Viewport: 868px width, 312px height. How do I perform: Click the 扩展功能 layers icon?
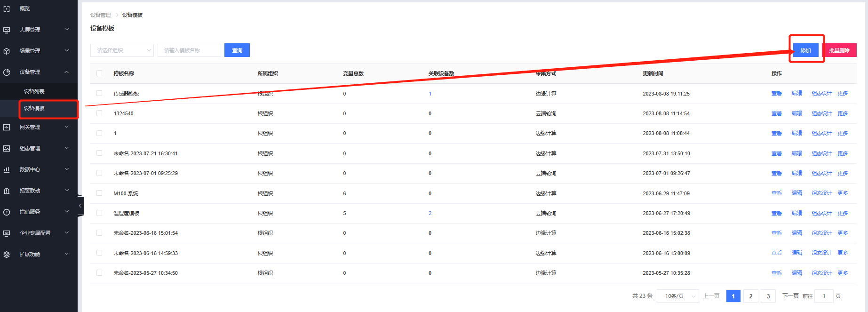(x=7, y=254)
